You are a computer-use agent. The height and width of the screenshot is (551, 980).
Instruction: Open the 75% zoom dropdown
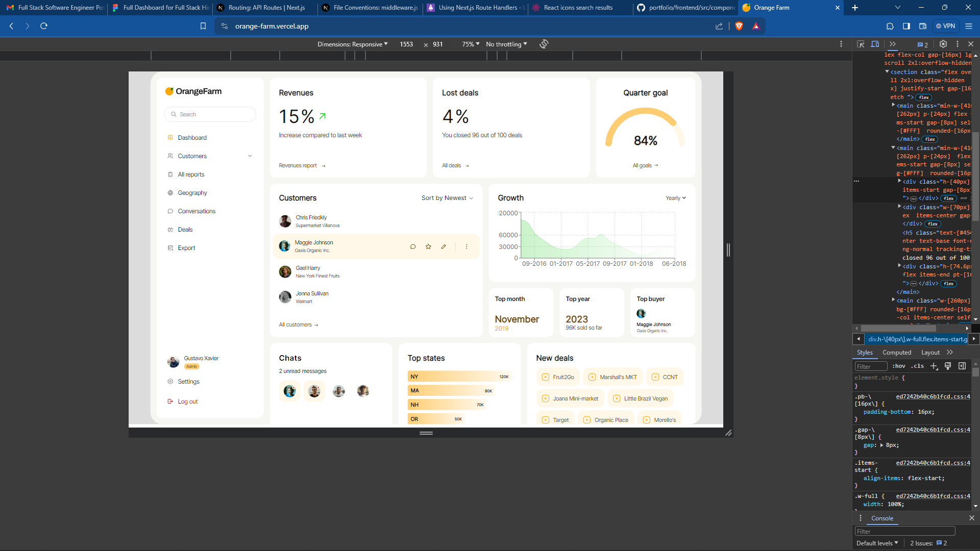pyautogui.click(x=471, y=44)
